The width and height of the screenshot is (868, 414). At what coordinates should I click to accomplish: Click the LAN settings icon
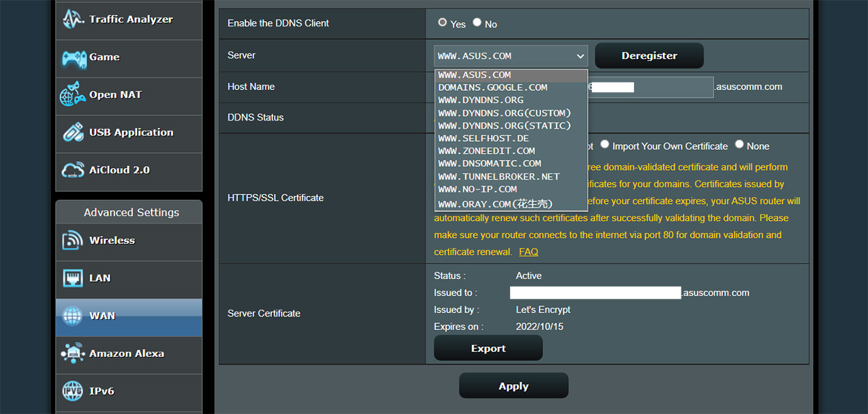[x=73, y=278]
